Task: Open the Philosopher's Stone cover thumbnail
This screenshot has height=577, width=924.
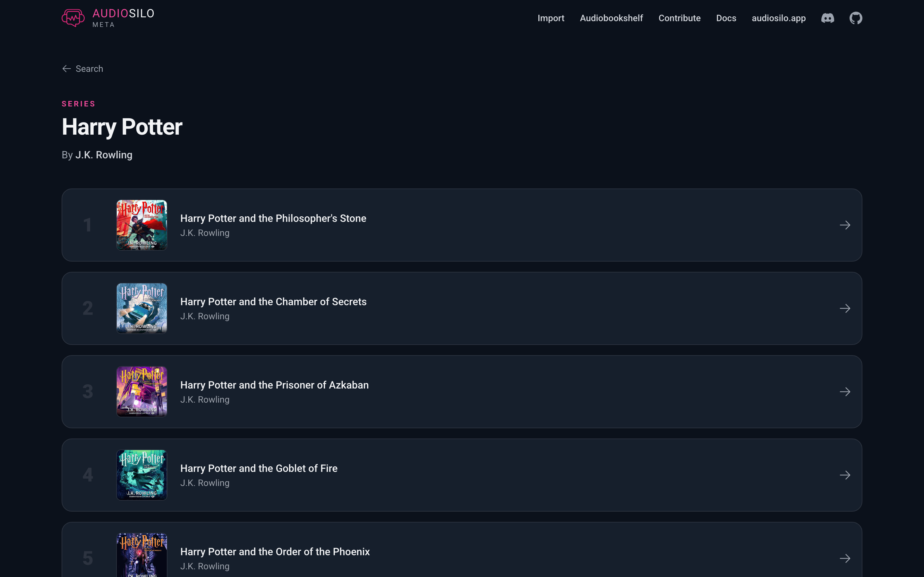Action: tap(142, 225)
